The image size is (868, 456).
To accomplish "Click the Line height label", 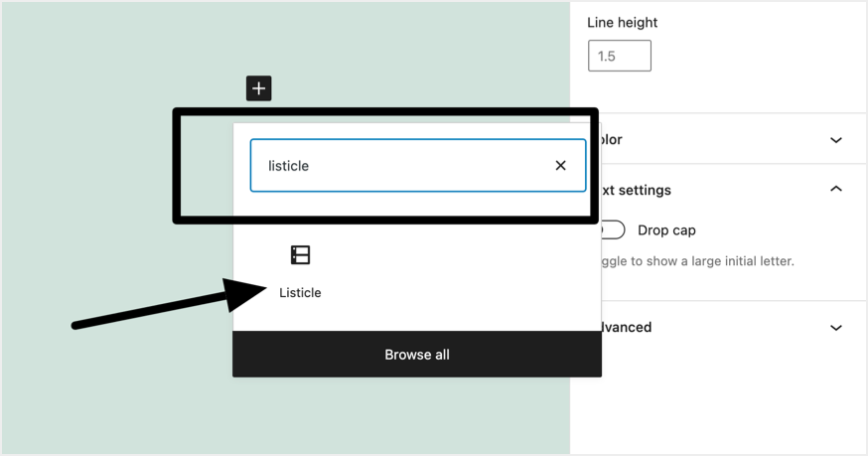I will pos(623,23).
